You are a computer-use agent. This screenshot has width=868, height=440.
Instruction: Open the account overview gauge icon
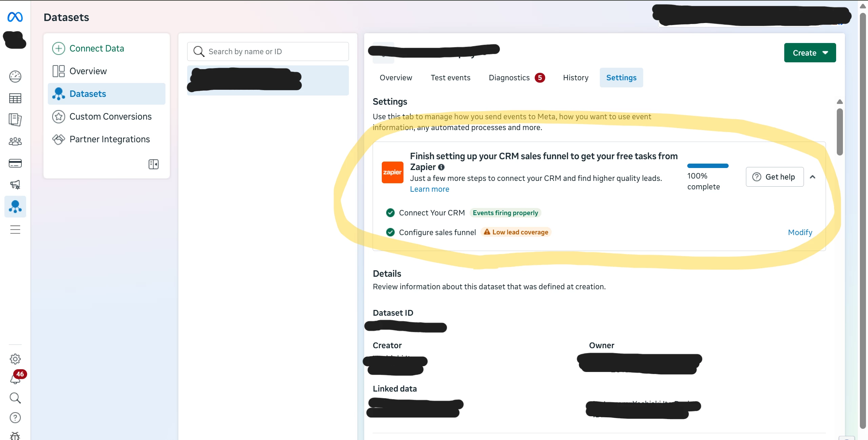[15, 77]
